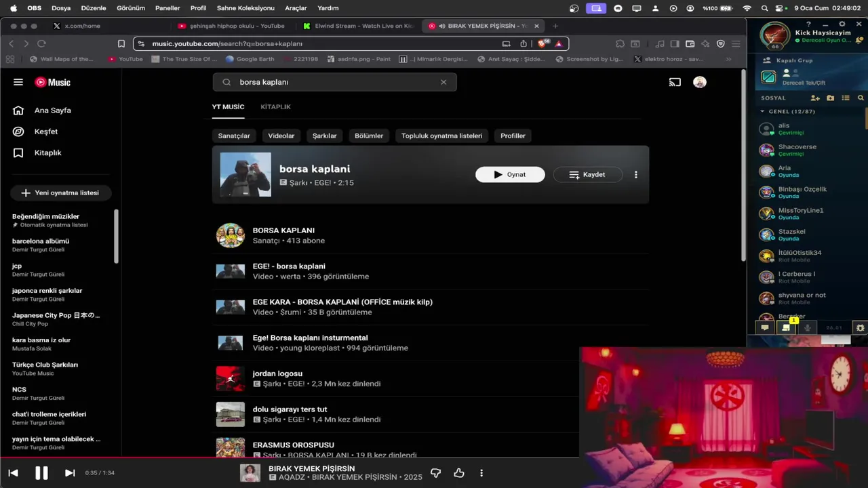The width and height of the screenshot is (868, 488).
Task: Open BORSA KAPLANI artist result
Action: pos(431,235)
